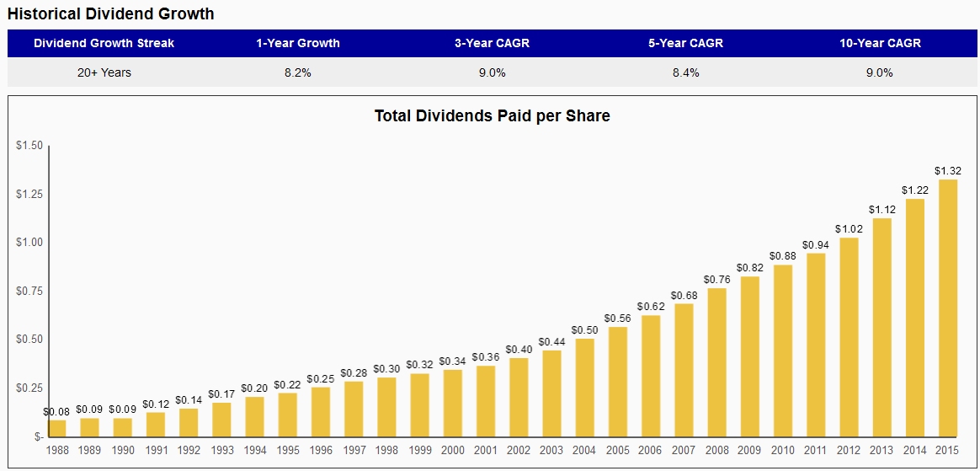Click the 2012 bar labeled $1.02
This screenshot has width=980, height=471.
click(849, 336)
